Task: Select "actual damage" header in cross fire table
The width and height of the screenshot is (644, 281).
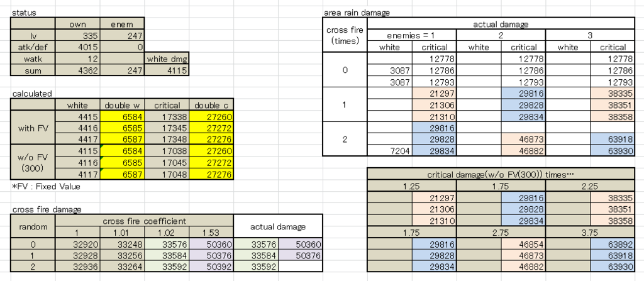Action: [277, 227]
